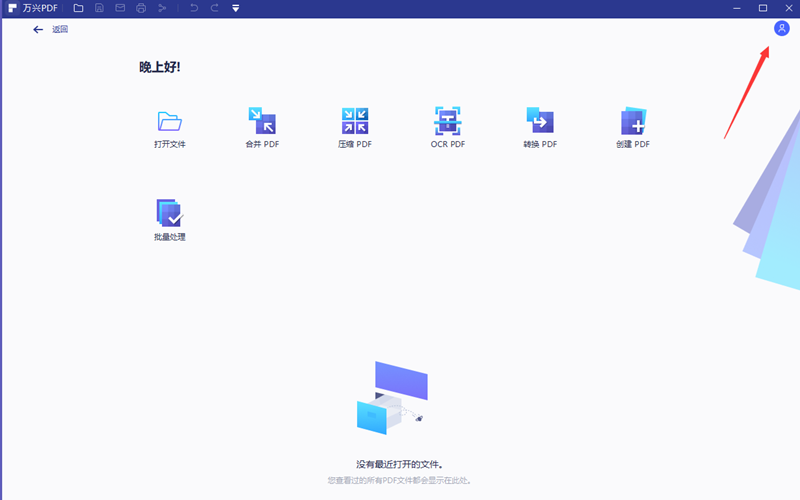This screenshot has width=800, height=500.
Task: Click the share icon in title bar
Action: point(162,8)
